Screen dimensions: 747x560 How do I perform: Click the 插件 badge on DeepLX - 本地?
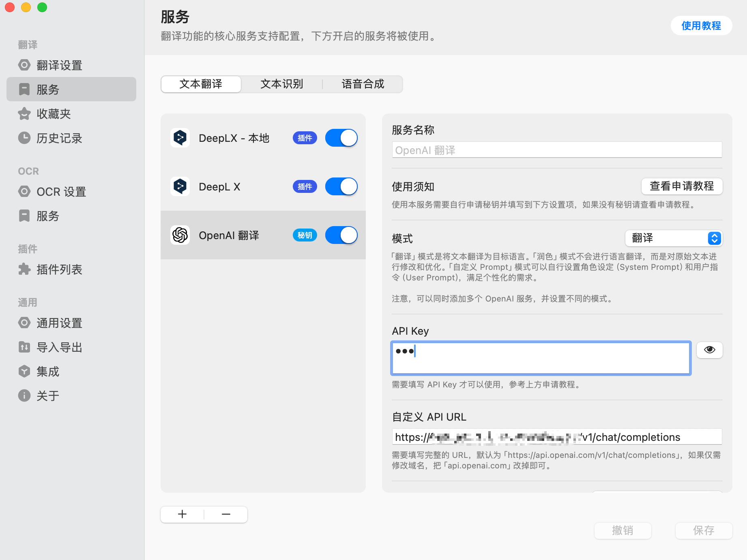[x=305, y=138]
